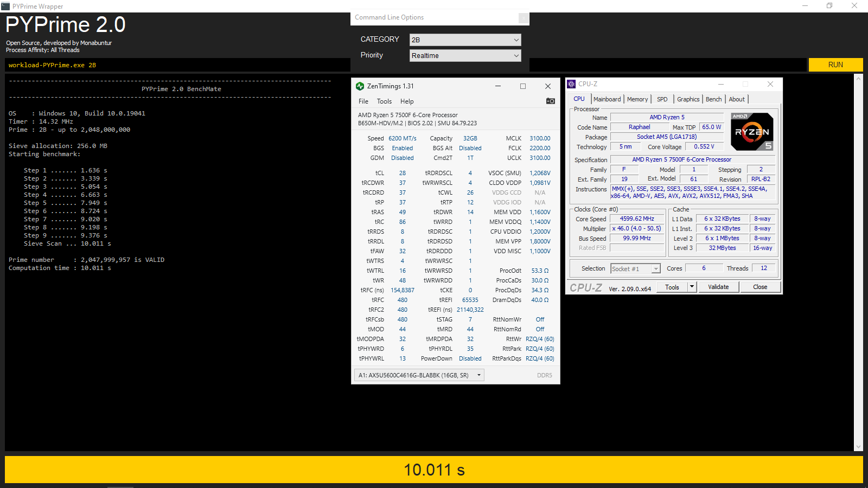This screenshot has width=868, height=488.
Task: Click the Step 9 timing line
Action: pos(66,235)
